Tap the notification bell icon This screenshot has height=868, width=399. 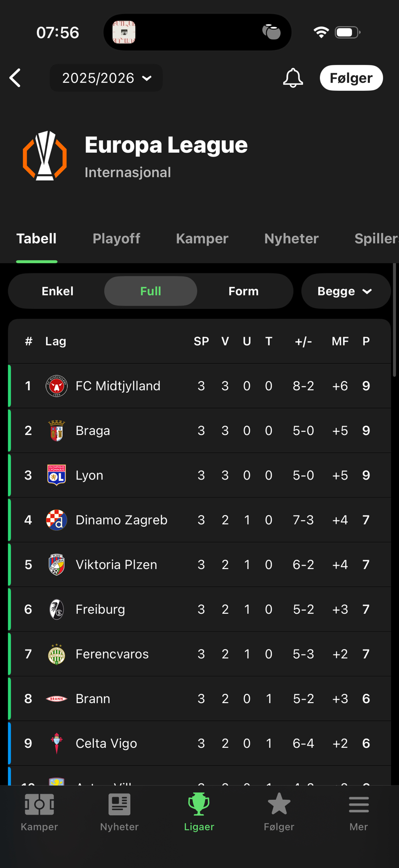pos(293,78)
